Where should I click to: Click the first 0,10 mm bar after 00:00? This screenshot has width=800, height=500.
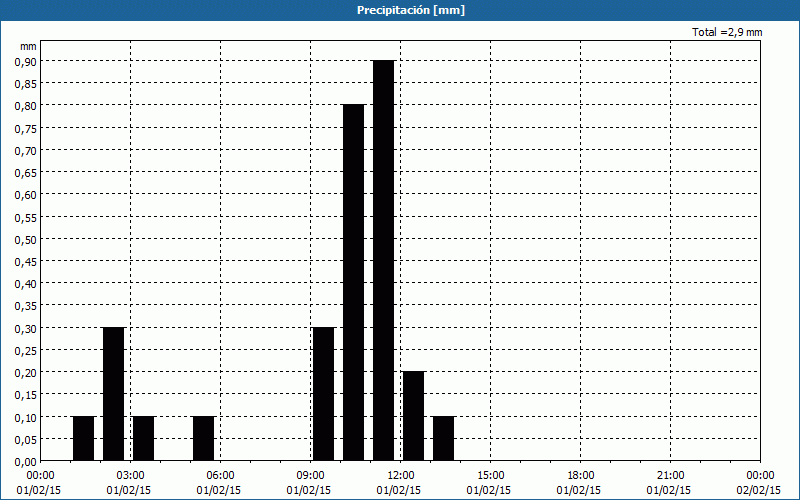[x=84, y=438]
